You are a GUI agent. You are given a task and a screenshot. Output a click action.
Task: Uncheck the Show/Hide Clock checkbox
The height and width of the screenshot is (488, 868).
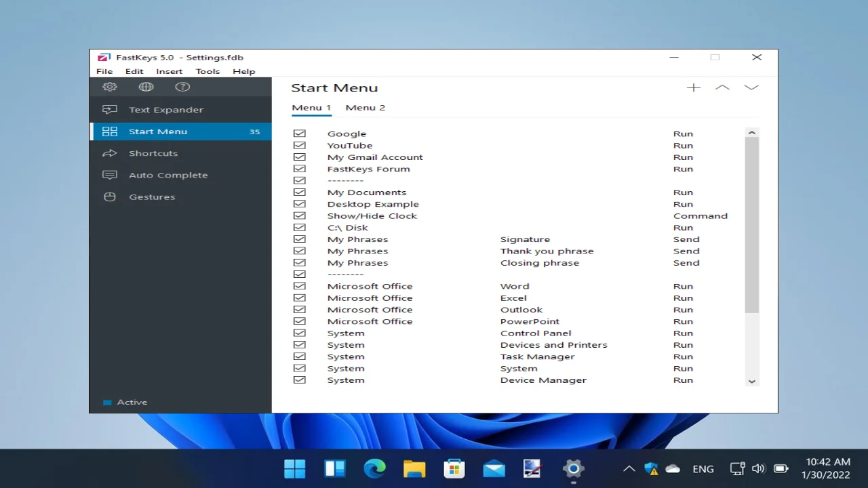[x=299, y=216]
